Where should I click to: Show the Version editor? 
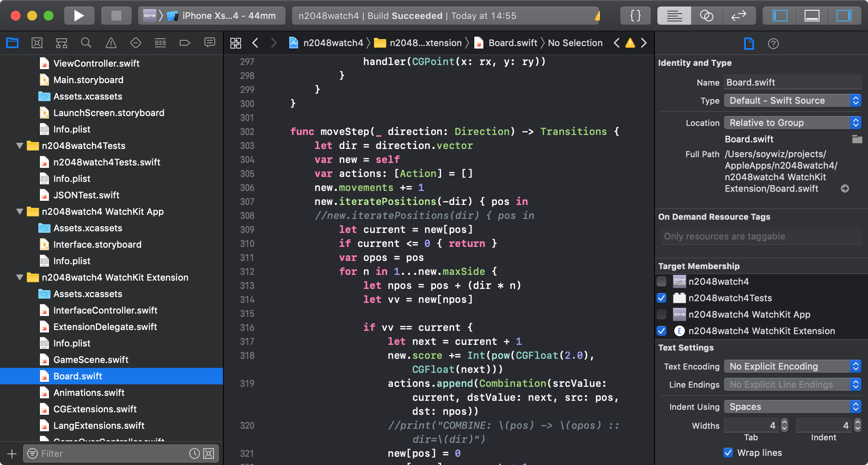(x=738, y=16)
